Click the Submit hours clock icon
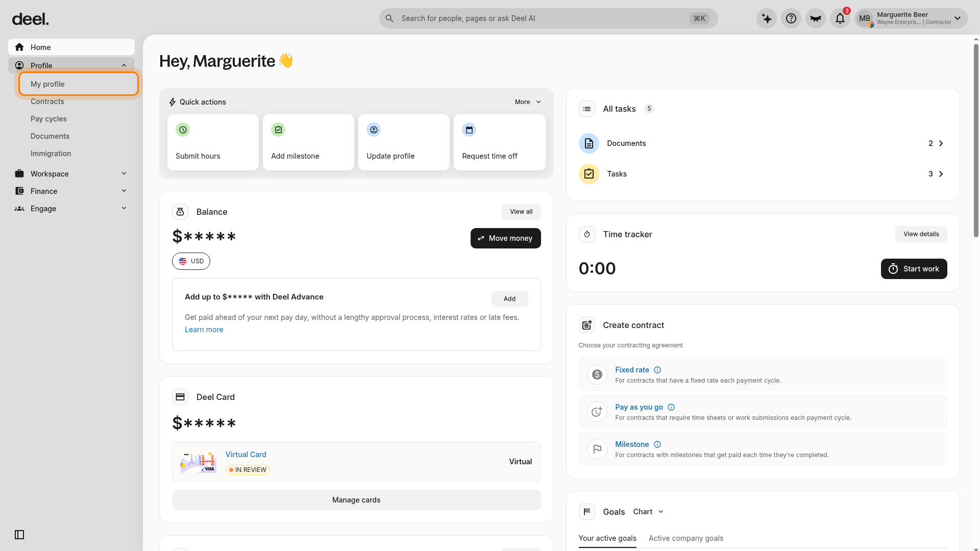980x551 pixels. tap(183, 130)
